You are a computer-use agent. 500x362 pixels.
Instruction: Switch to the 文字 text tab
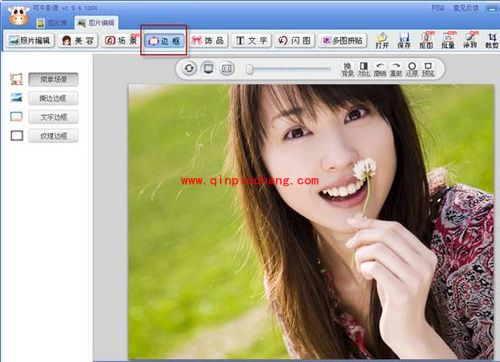pyautogui.click(x=251, y=41)
